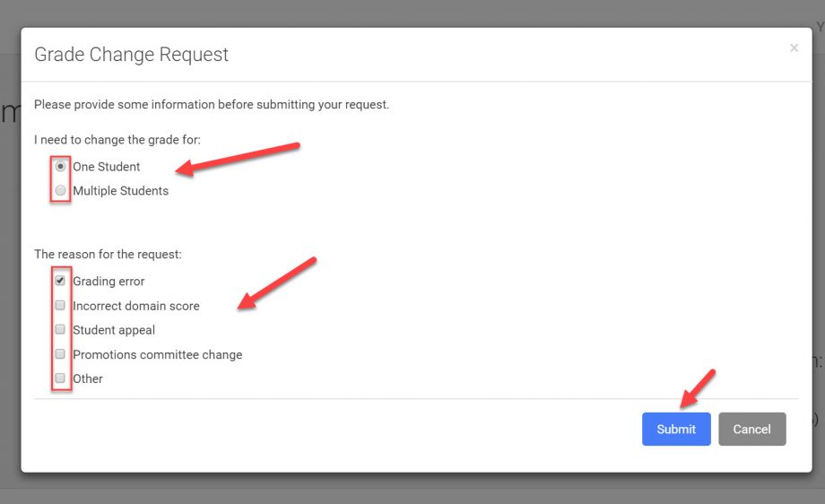Click the Grade Change Request dialog title

coord(131,55)
